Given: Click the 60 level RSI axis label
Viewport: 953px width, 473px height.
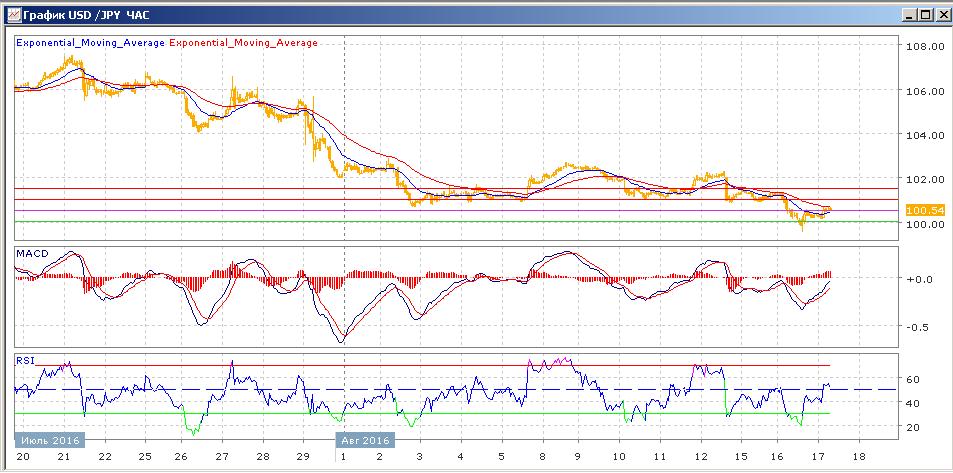Looking at the screenshot, I should pyautogui.click(x=912, y=380).
